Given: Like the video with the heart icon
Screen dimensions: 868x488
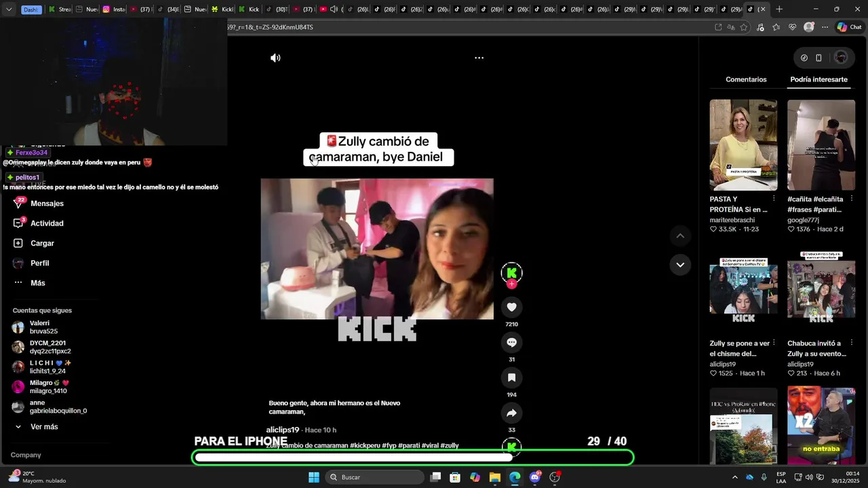Looking at the screenshot, I should click(x=511, y=307).
